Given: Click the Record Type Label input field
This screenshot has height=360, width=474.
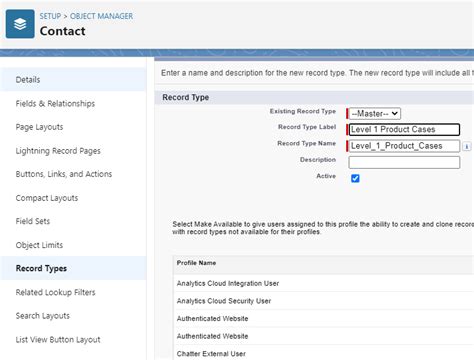Looking at the screenshot, I should click(x=404, y=129).
